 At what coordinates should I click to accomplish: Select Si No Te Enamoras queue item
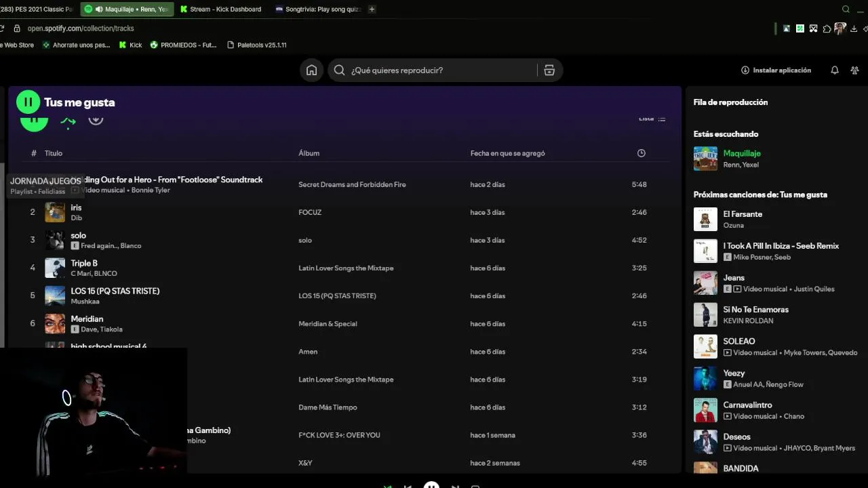tap(755, 310)
